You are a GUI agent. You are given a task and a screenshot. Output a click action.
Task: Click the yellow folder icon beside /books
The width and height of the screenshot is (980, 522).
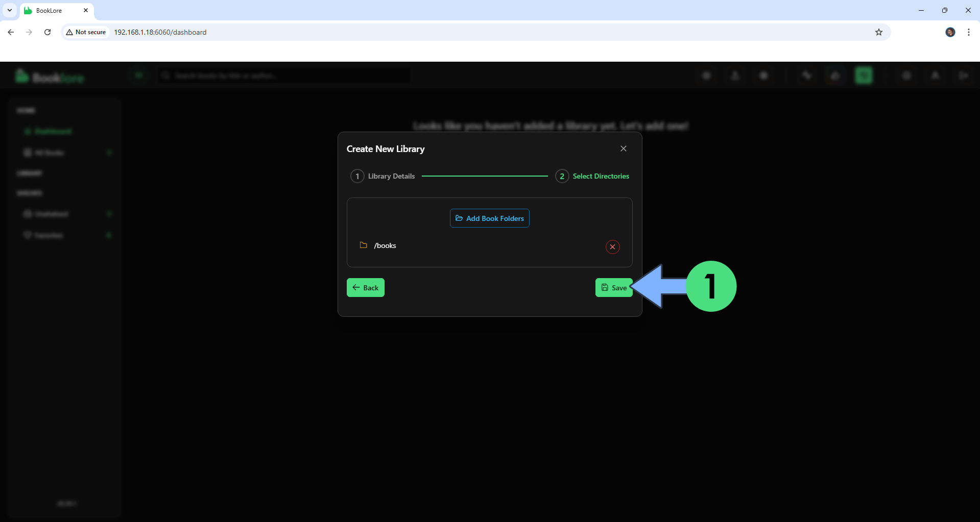pos(364,245)
